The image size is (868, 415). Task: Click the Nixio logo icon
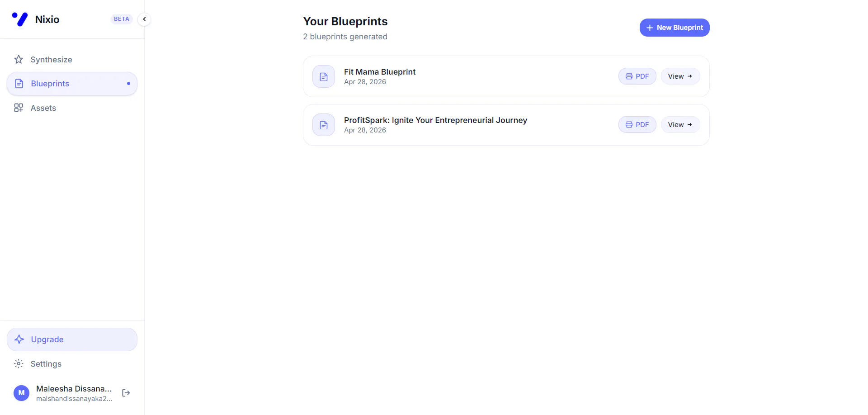tap(19, 19)
